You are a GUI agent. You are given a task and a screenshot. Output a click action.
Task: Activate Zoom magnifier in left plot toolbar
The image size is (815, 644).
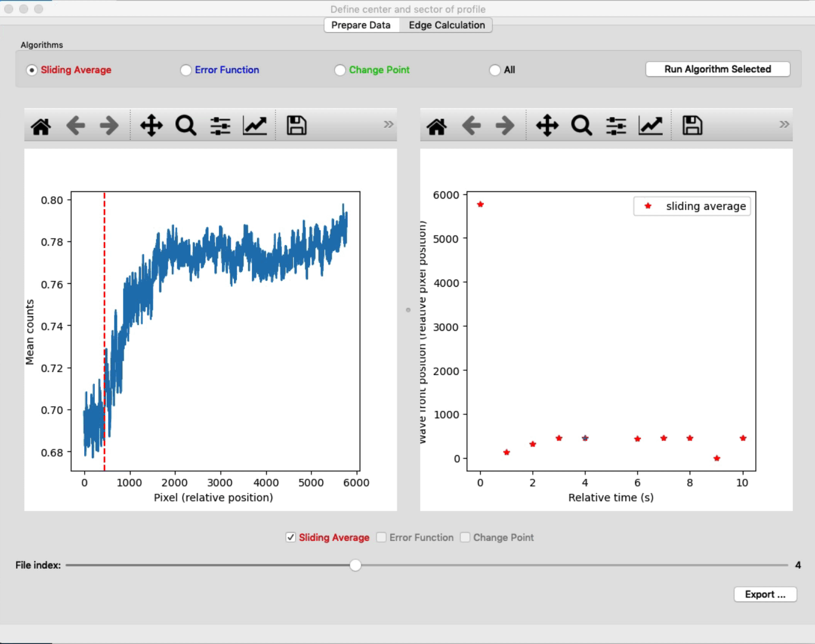tap(186, 126)
